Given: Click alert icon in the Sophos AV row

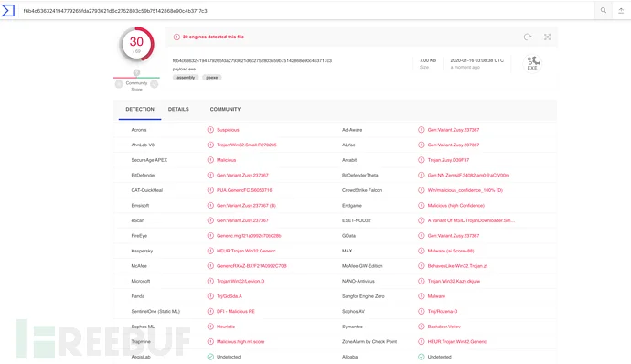Looking at the screenshot, I should click(422, 311).
